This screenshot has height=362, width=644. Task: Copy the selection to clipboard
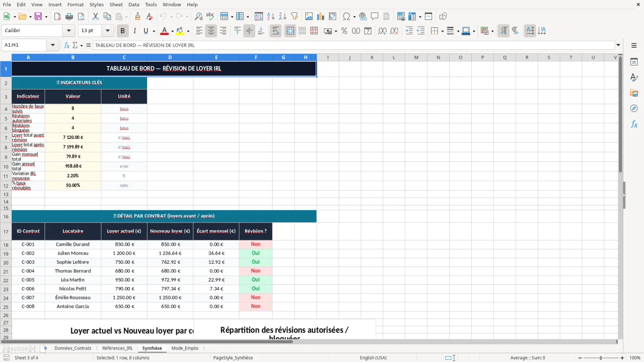107,17
